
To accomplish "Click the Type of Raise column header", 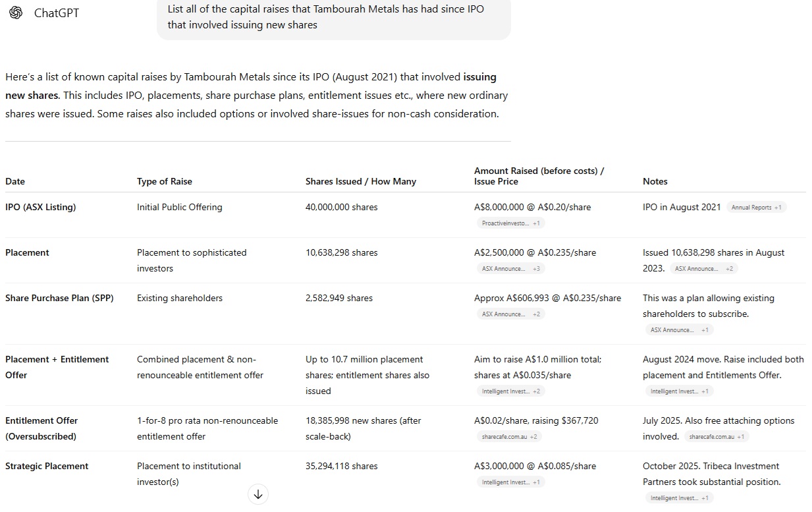I will tap(165, 181).
